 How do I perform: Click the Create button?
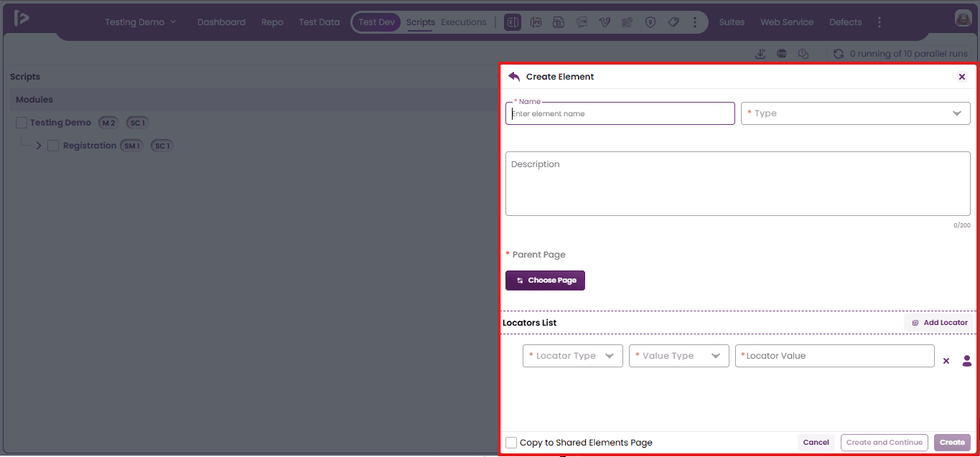953,443
